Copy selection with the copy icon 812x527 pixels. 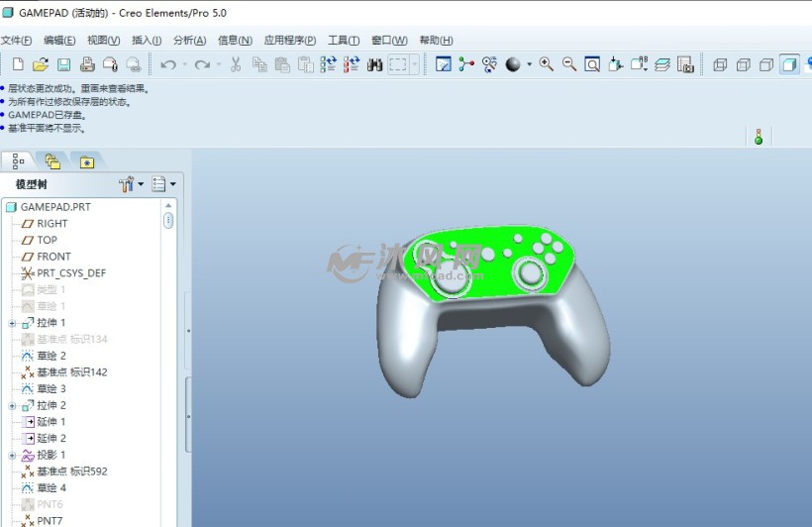pyautogui.click(x=259, y=64)
